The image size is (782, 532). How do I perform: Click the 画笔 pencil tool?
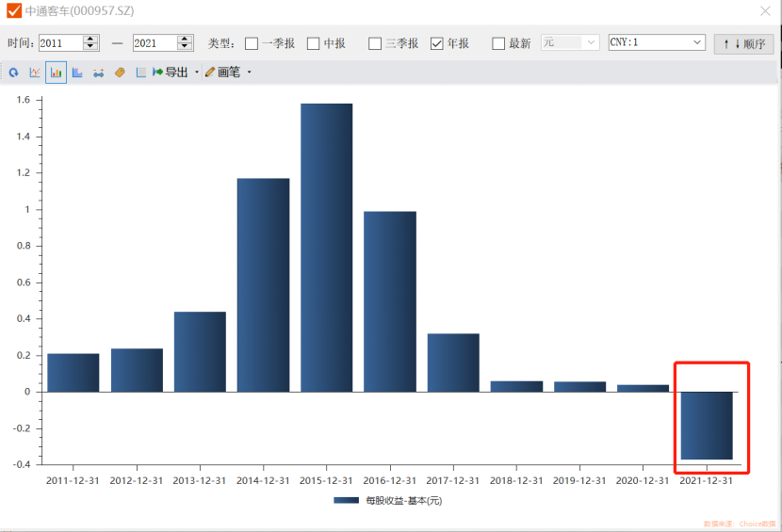222,73
